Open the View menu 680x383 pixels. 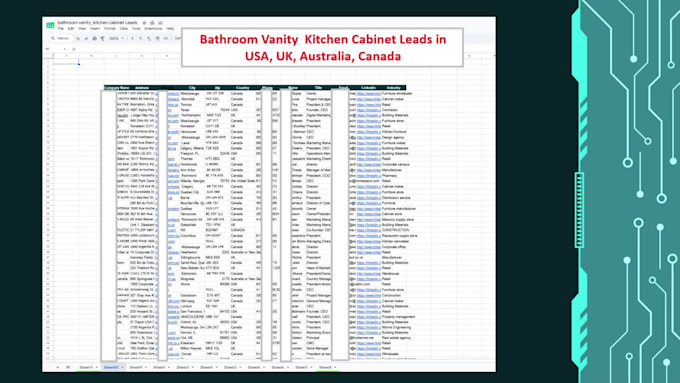click(82, 29)
